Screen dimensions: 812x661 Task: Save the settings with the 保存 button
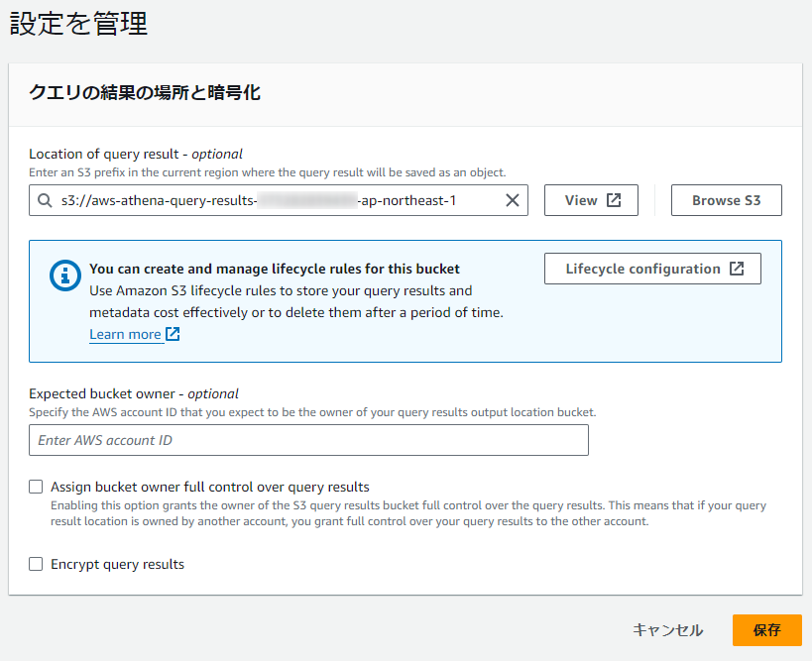tap(766, 630)
